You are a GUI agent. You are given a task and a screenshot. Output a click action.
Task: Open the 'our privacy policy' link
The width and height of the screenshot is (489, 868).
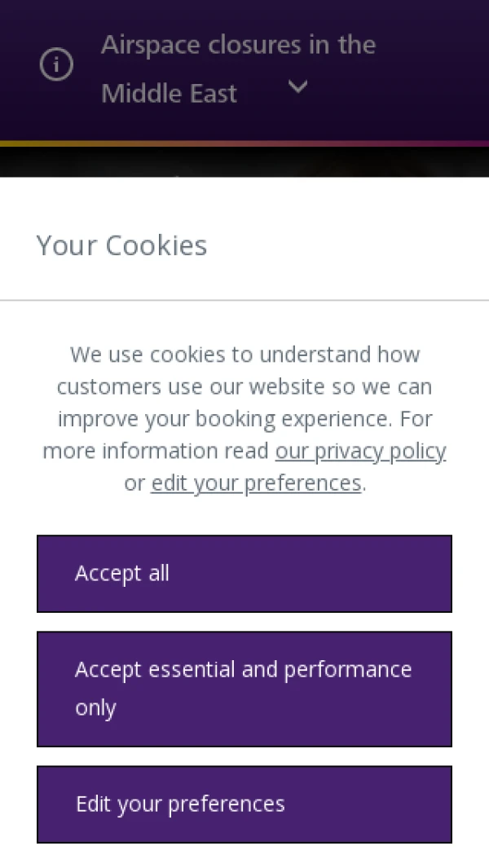[360, 451]
